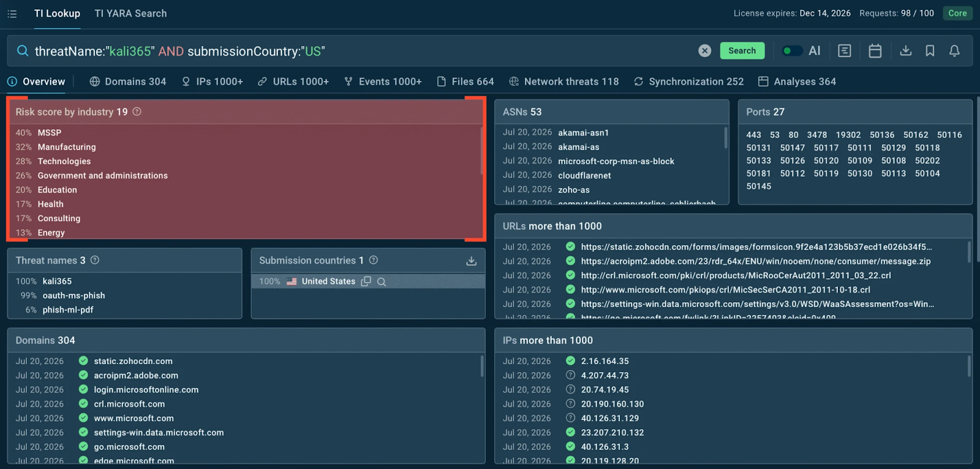Download the Submission countries list
The height and width of the screenshot is (469, 980).
[471, 261]
